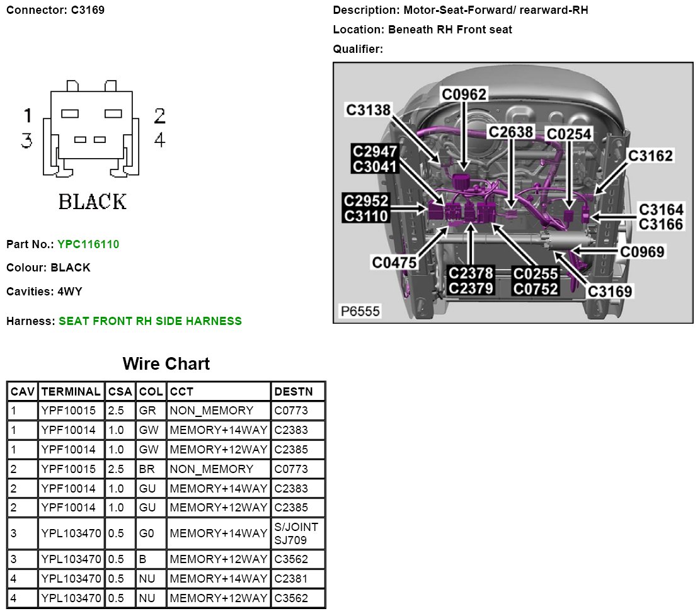Click the BLACK label under the connector drawing
Image resolution: width=700 pixels, height=616 pixels.
92,202
